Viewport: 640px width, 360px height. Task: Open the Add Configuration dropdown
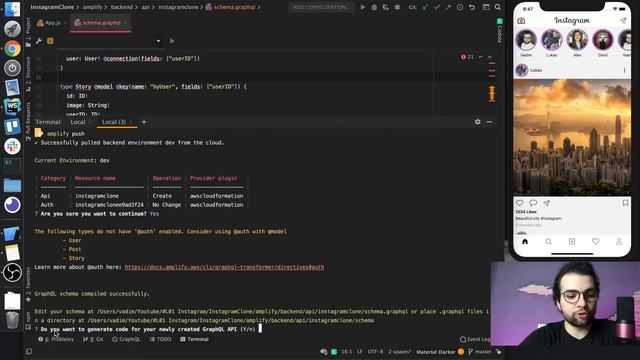(x=321, y=7)
